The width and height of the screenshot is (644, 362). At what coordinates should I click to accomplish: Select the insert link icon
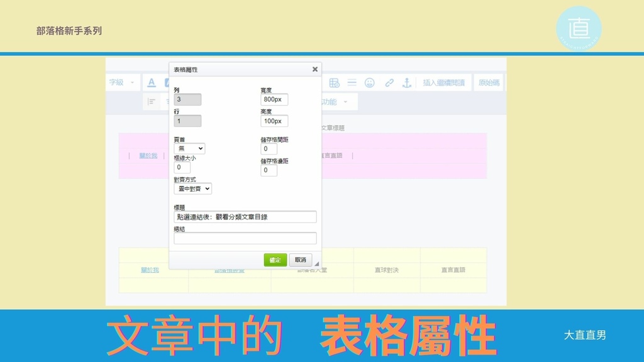388,82
